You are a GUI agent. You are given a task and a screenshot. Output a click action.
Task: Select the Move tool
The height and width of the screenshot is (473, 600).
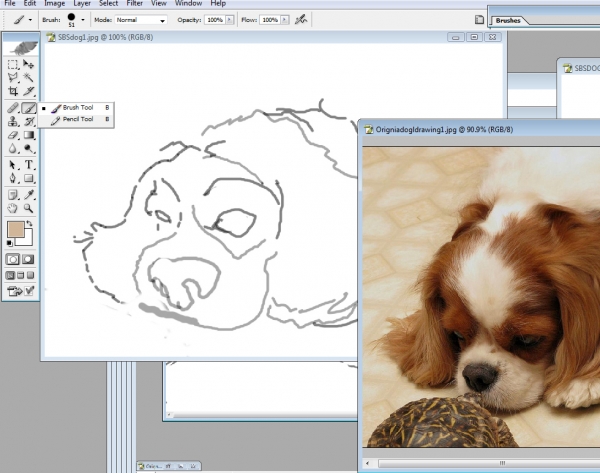(28, 64)
